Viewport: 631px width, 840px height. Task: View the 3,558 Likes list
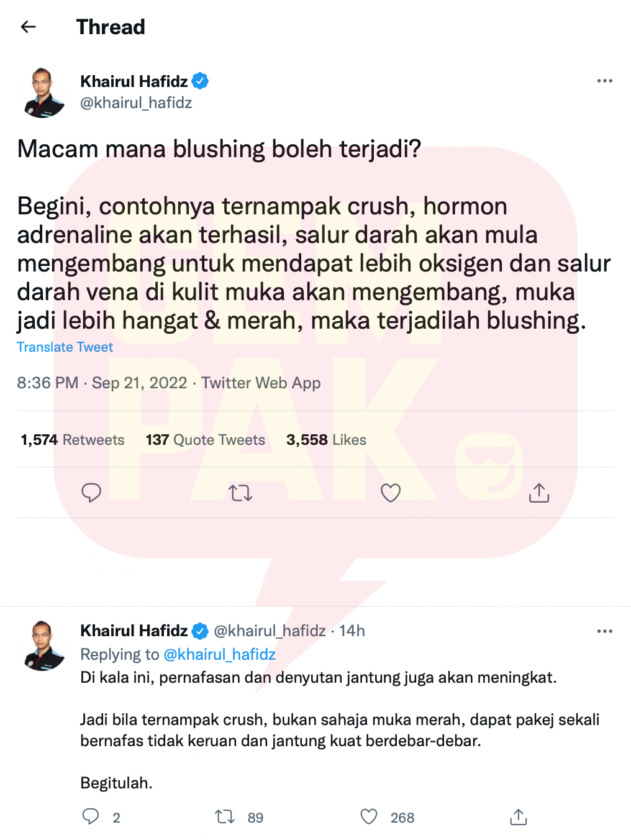[x=326, y=440]
